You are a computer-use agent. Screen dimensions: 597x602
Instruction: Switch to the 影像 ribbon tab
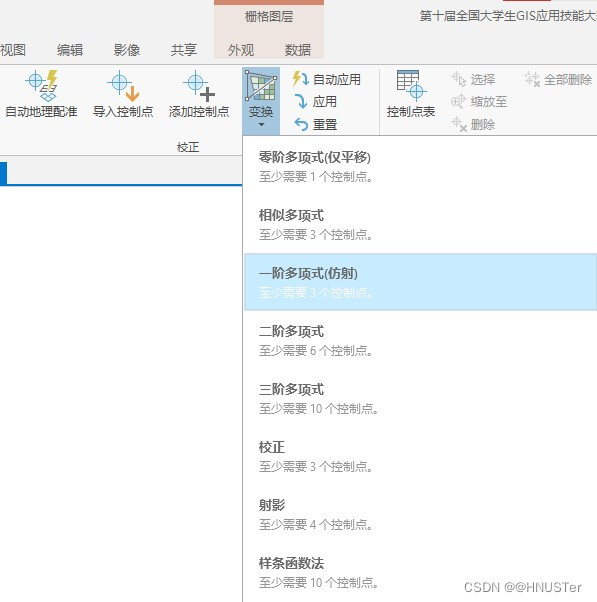(x=127, y=50)
